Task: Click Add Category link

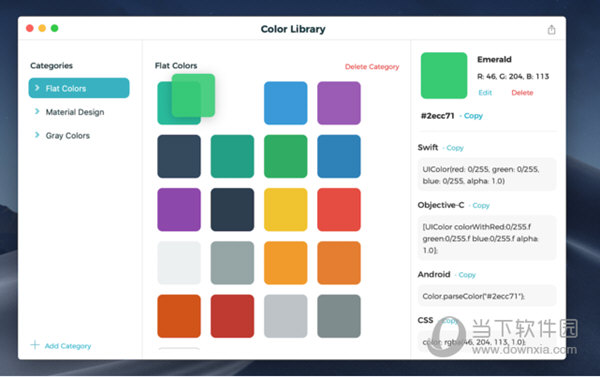Action: (x=68, y=346)
